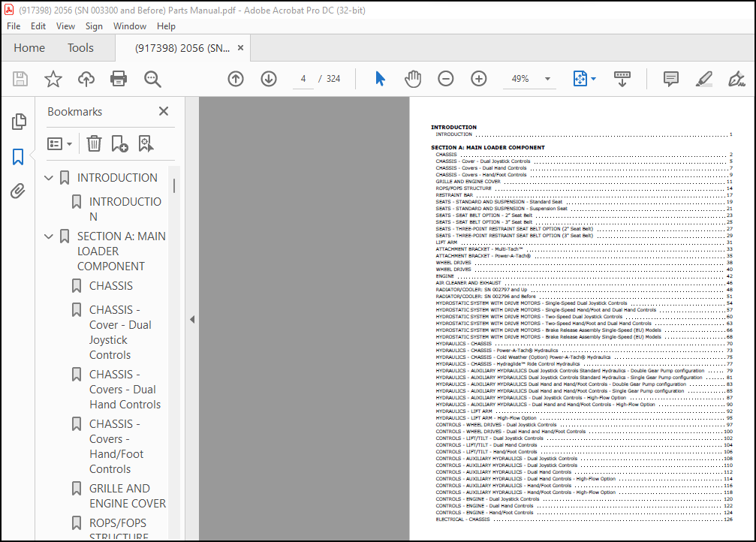Zoom out with the minus button
Viewport: 756px width, 542px height.
pyautogui.click(x=445, y=79)
